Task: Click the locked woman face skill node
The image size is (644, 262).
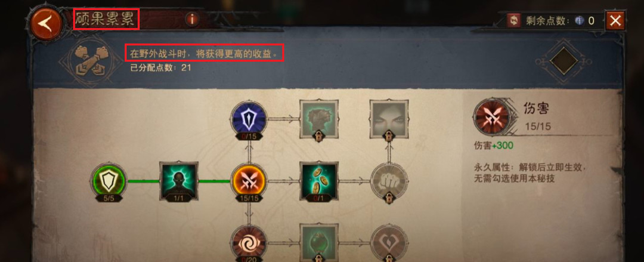Action: 389,119
